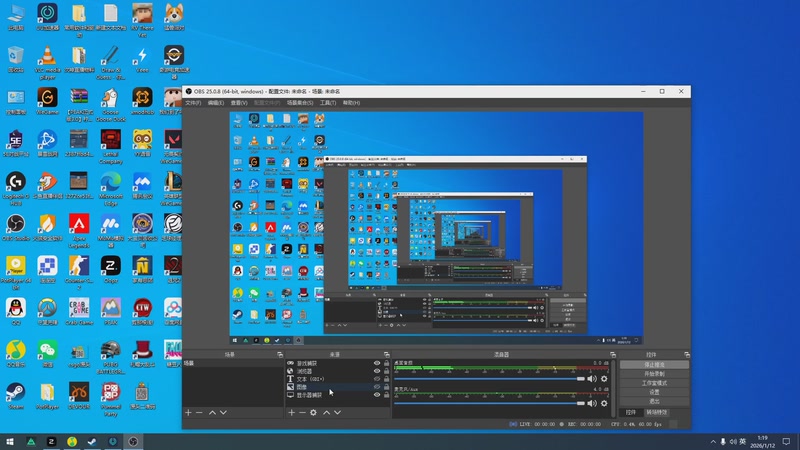Pop out the Audio Mixer dock panel
This screenshot has height=450, width=800.
(613, 354)
